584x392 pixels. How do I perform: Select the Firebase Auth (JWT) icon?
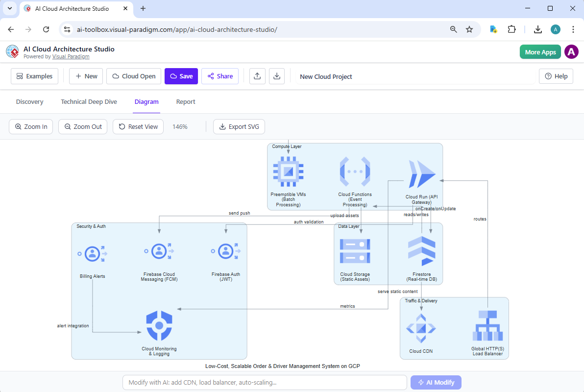pyautogui.click(x=226, y=251)
